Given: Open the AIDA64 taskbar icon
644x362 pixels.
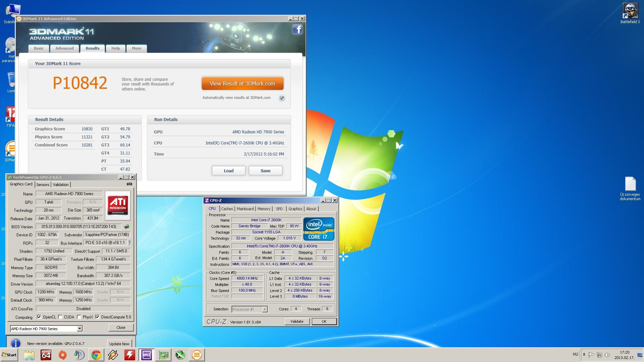Looking at the screenshot, I should click(46, 355).
